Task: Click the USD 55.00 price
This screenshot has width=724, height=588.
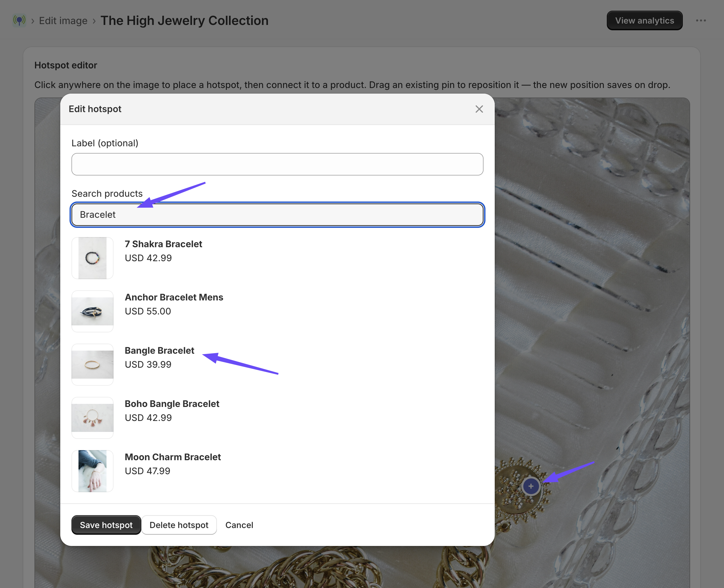Action: click(148, 311)
